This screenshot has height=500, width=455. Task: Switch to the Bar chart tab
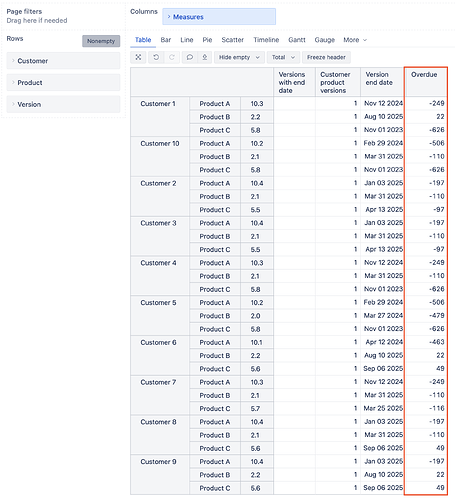click(166, 40)
